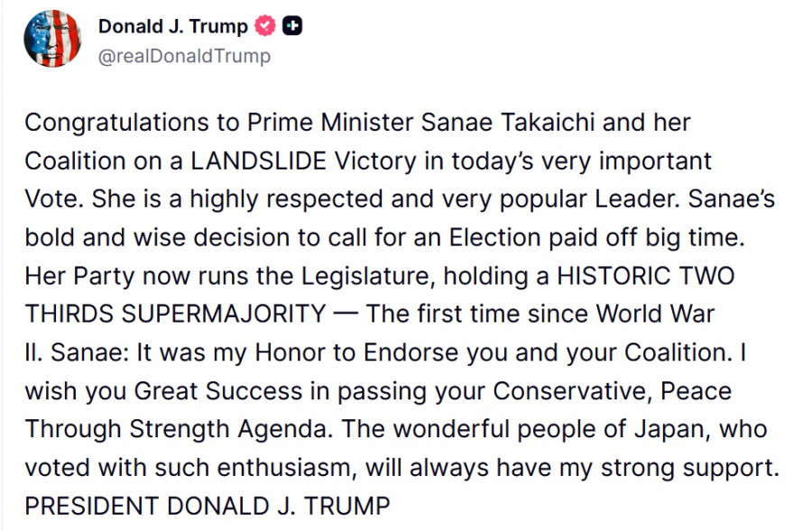Click the "PRESIDENT DONALD J. TRUMP" signature line
The width and height of the screenshot is (812, 531).
(208, 507)
